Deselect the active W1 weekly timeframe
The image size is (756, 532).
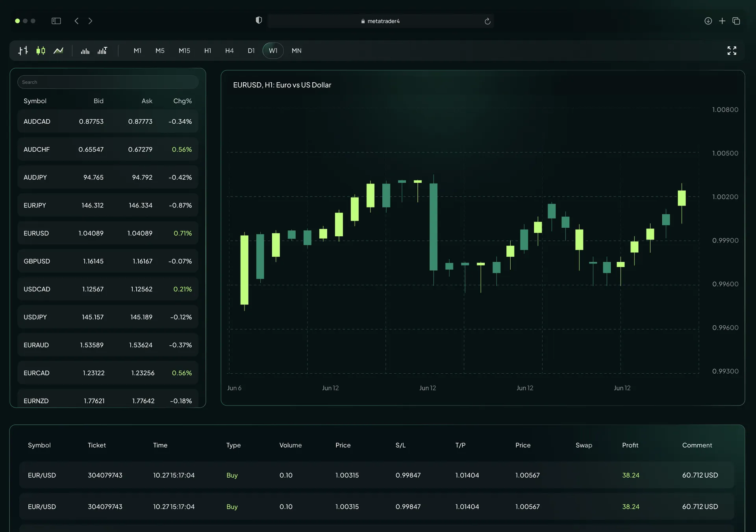(273, 50)
